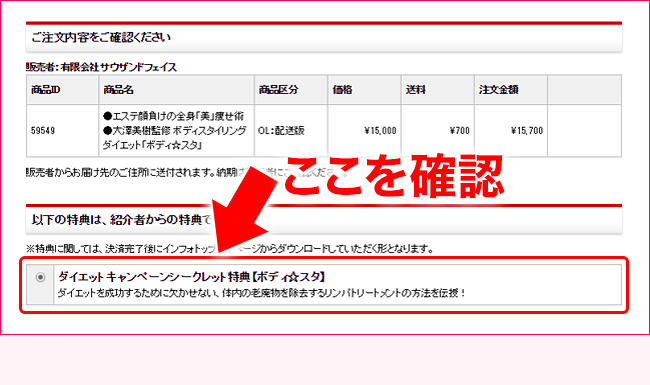Select the ダイエットキャンペーン特典 radio button

(x=40, y=277)
